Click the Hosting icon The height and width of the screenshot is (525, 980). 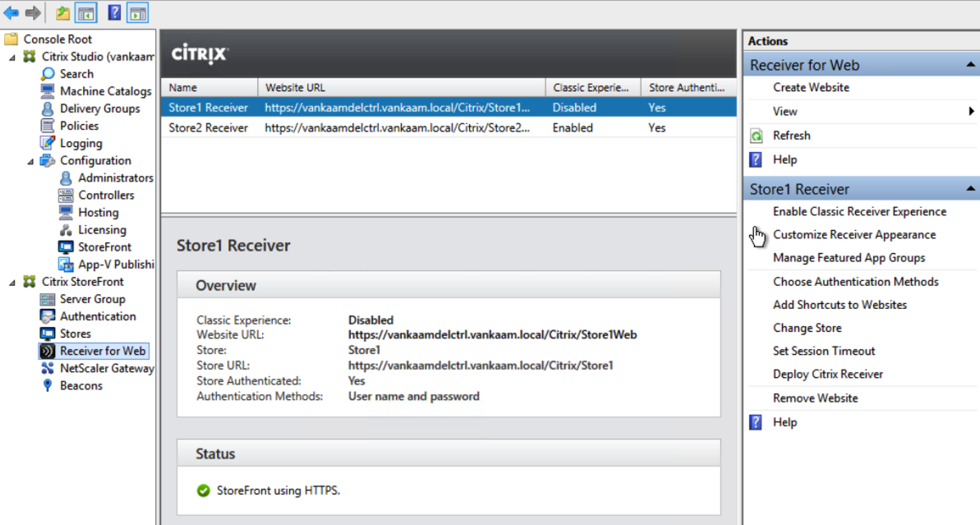coord(66,213)
